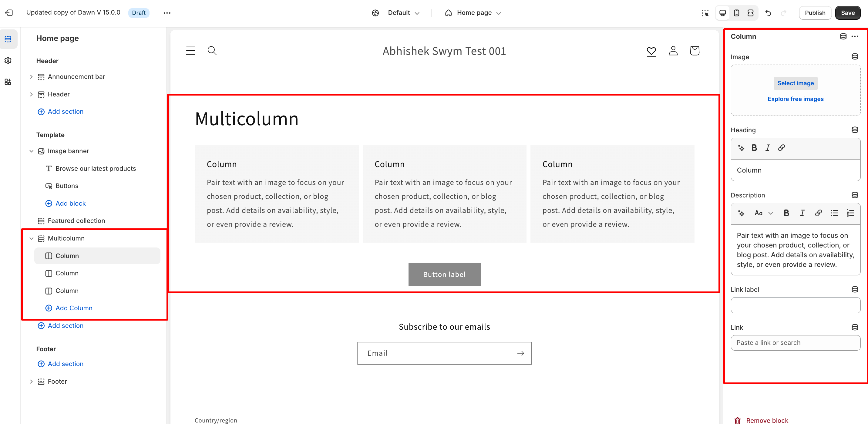
Task: Click the store search magnifier icon
Action: click(x=212, y=51)
